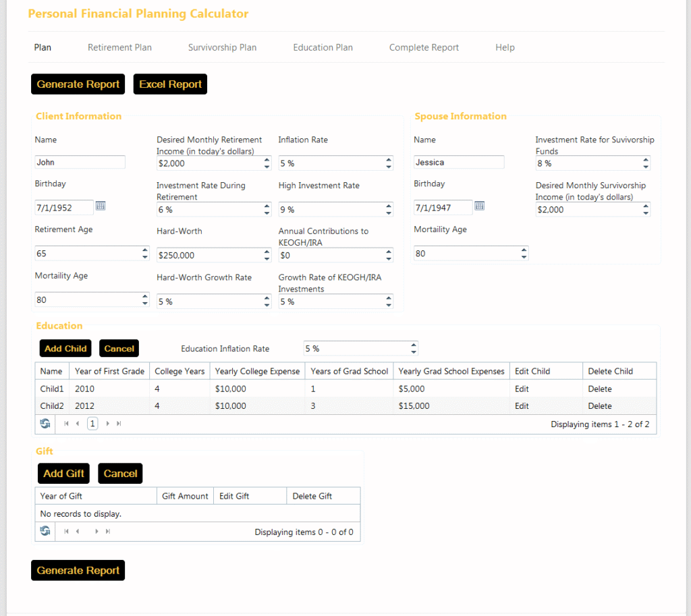Open the client Birthday calendar picker

[x=100, y=206]
